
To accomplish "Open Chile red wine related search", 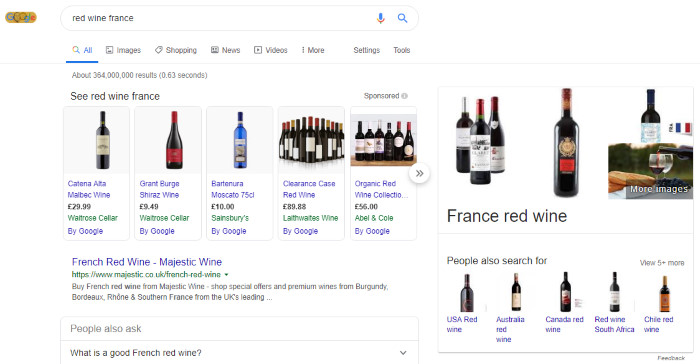I will 658,325.
